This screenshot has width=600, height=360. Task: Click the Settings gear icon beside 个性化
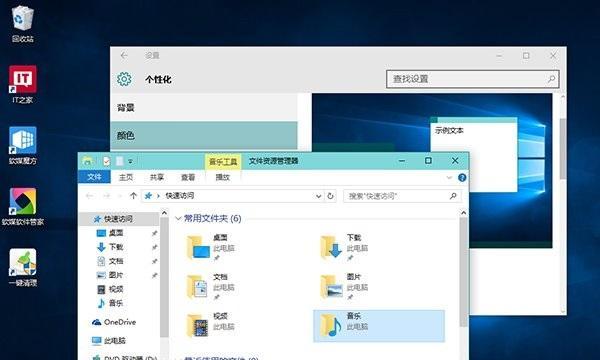coord(124,79)
